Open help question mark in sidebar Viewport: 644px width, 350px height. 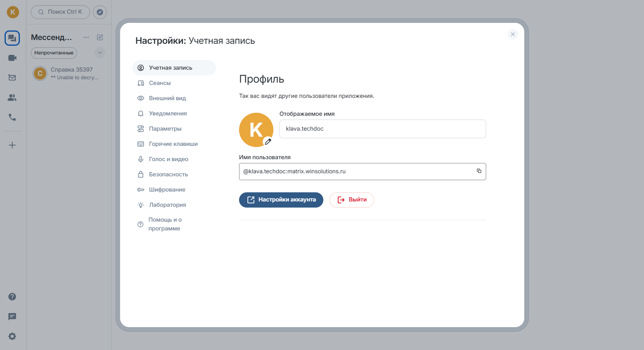coord(12,297)
